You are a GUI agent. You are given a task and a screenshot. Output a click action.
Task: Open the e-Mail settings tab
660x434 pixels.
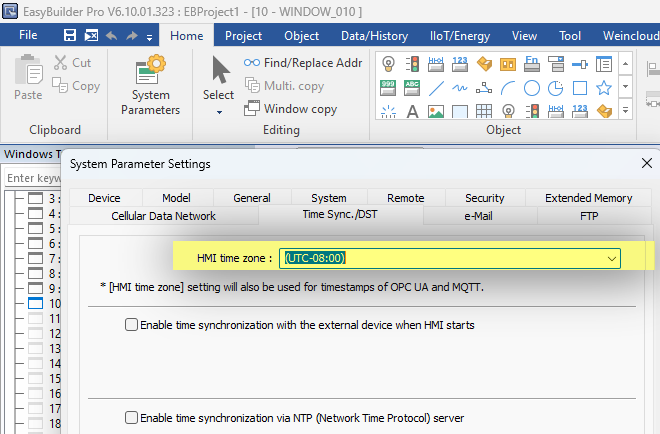click(x=478, y=216)
